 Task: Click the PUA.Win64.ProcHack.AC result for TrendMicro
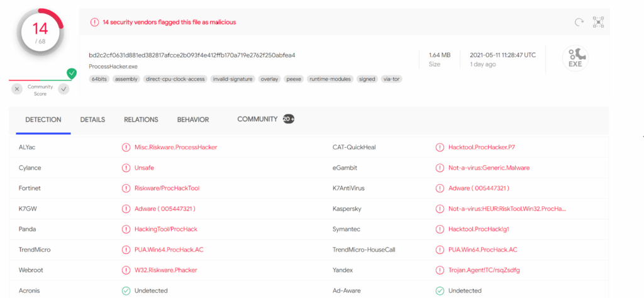169,250
